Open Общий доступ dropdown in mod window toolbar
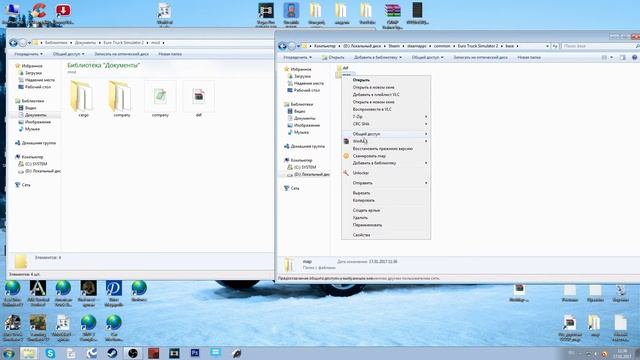 tap(69, 54)
